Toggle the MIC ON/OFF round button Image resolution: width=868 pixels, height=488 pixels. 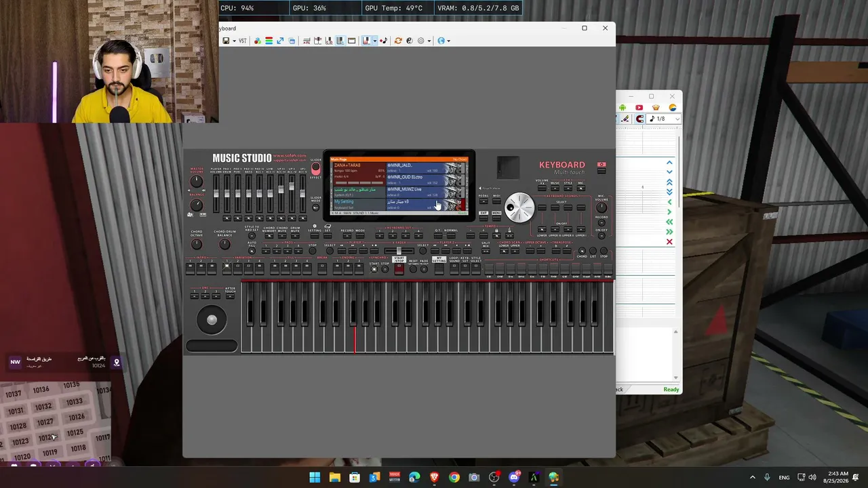(601, 236)
